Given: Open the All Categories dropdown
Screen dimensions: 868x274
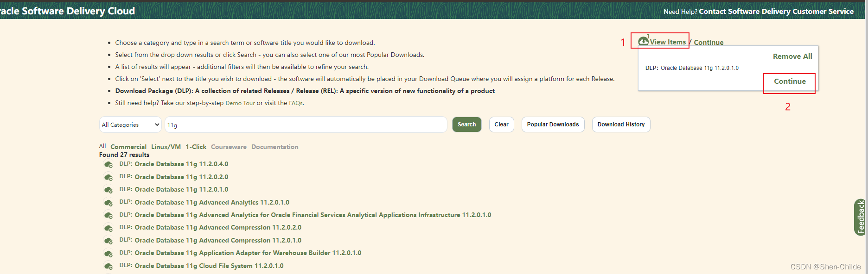Looking at the screenshot, I should click(x=130, y=125).
